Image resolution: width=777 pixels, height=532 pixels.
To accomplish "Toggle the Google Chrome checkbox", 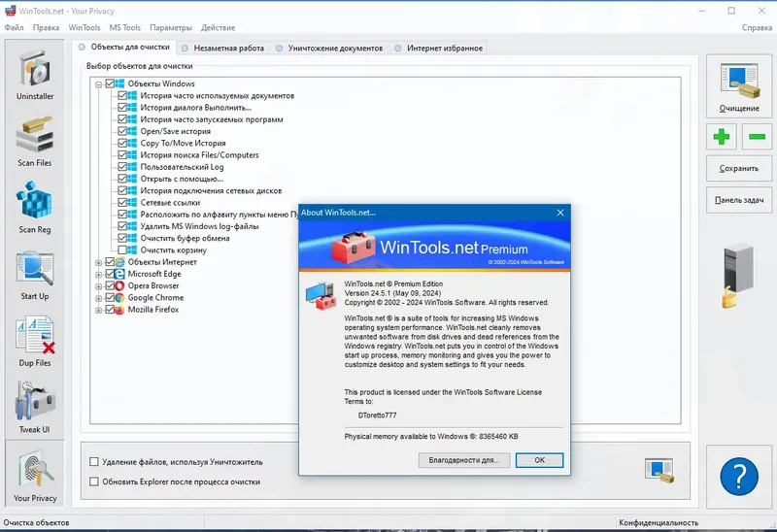I will click(110, 298).
